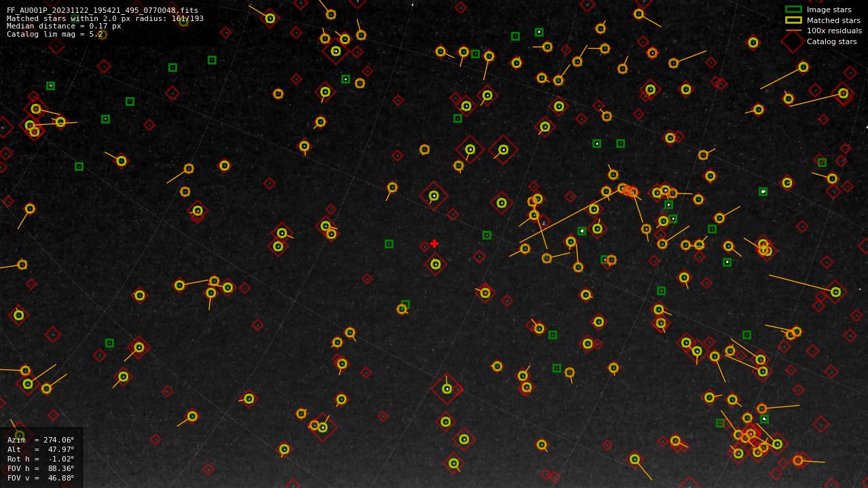Click the 'FOV h = 88.36°' readout
This screenshot has width=868, height=488.
coord(41,468)
